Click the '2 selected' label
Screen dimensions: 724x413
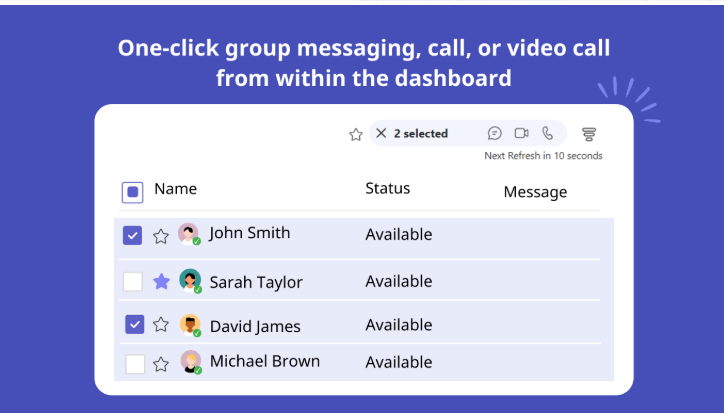pos(421,134)
